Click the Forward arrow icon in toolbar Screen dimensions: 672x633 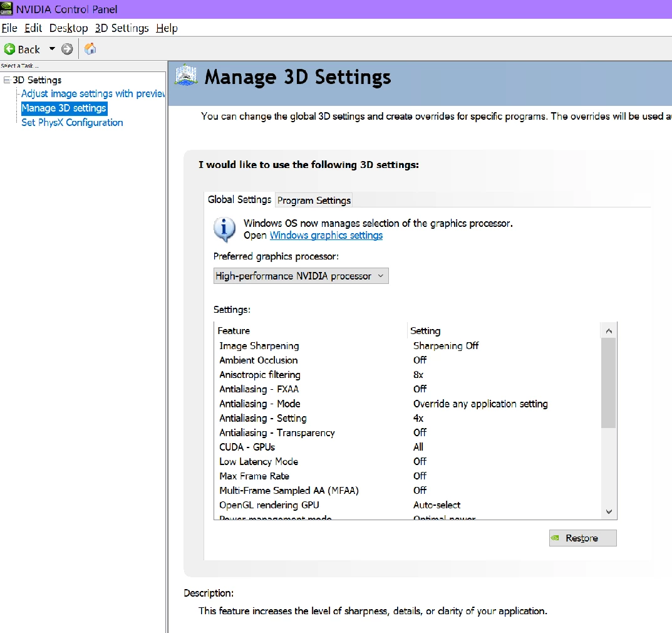[x=67, y=50]
